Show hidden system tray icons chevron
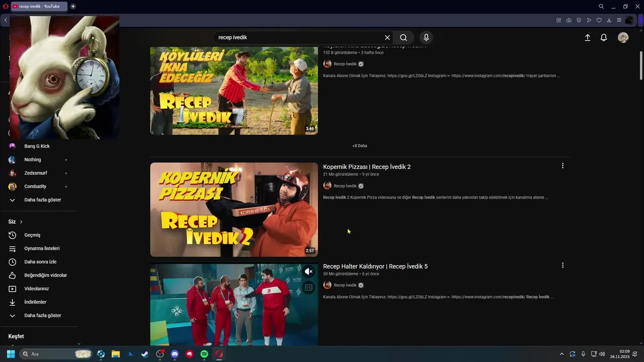644x362 pixels. (x=561, y=354)
